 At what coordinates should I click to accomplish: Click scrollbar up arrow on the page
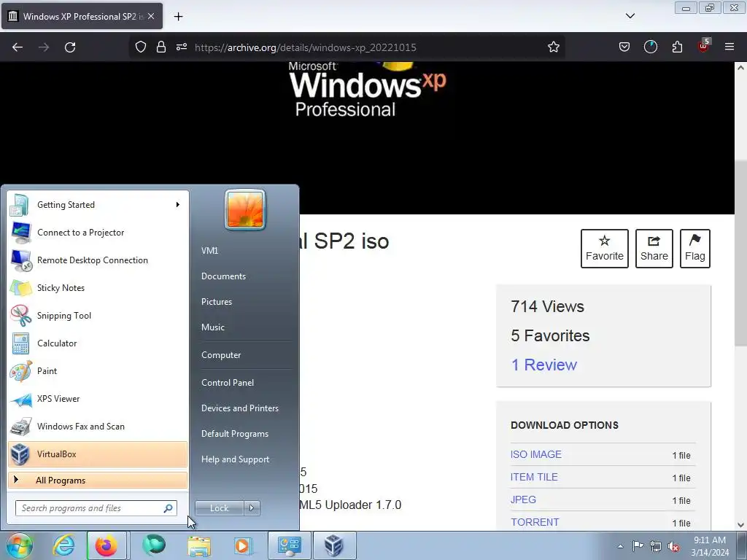(740, 68)
